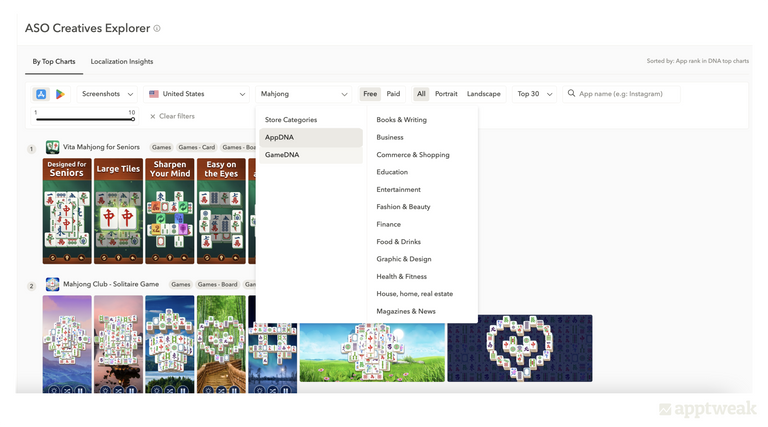This screenshot has height=427, width=768.
Task: Click info icon beside ASO Creatives Explorer
Action: click(x=157, y=28)
